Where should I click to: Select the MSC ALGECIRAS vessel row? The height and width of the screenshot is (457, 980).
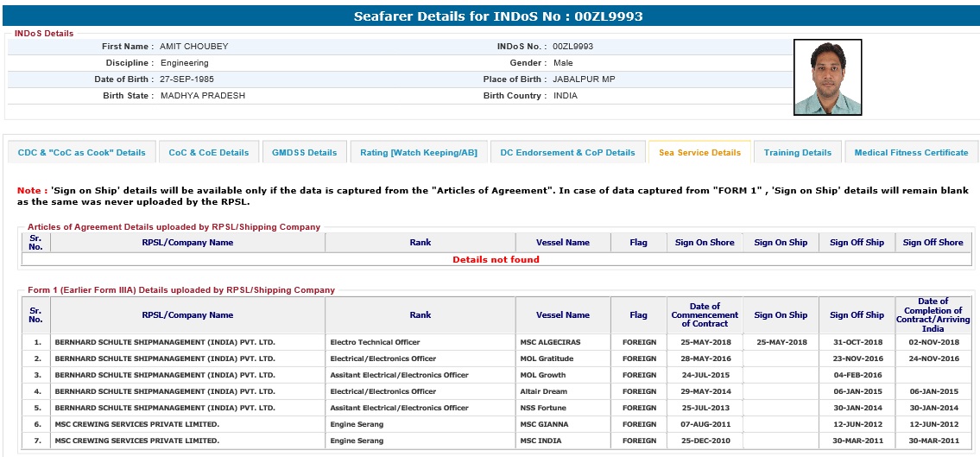(550, 342)
